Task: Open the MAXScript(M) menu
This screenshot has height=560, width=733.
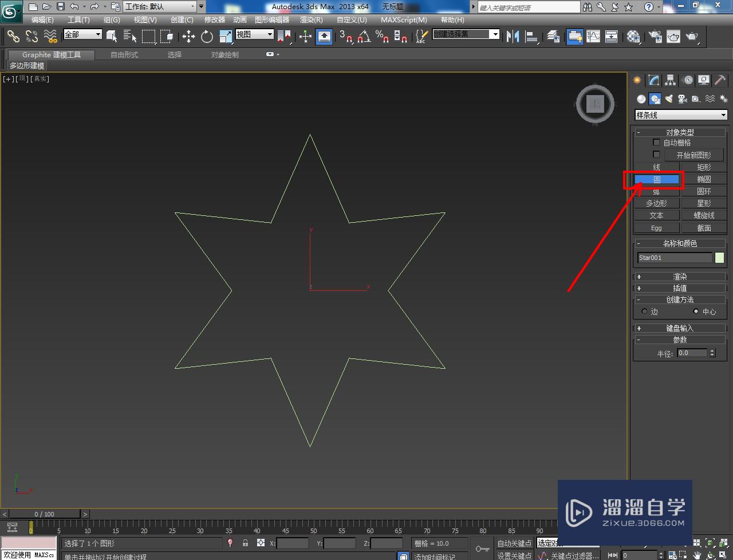Action: (x=404, y=19)
